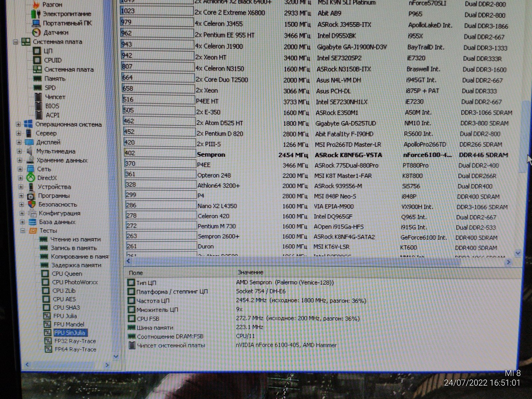Click the down arrow of the results list scrollbar

tap(518, 253)
